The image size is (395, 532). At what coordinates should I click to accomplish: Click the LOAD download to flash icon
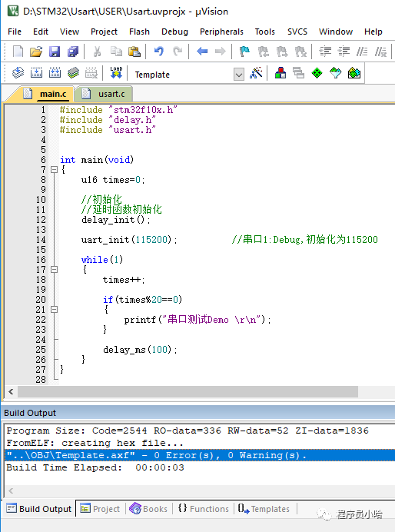pyautogui.click(x=116, y=72)
